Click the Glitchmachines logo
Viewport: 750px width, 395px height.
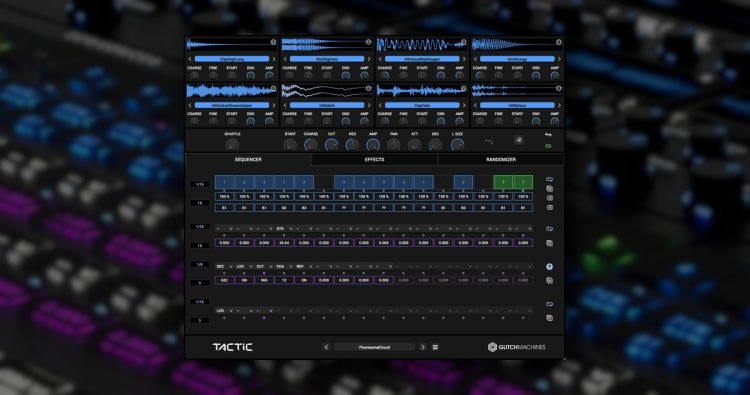517,347
